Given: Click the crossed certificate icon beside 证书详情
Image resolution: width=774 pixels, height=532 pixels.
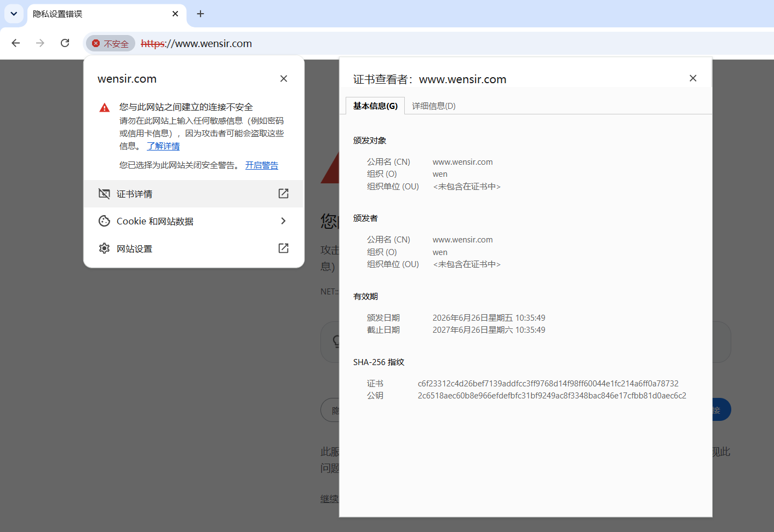Looking at the screenshot, I should [104, 194].
